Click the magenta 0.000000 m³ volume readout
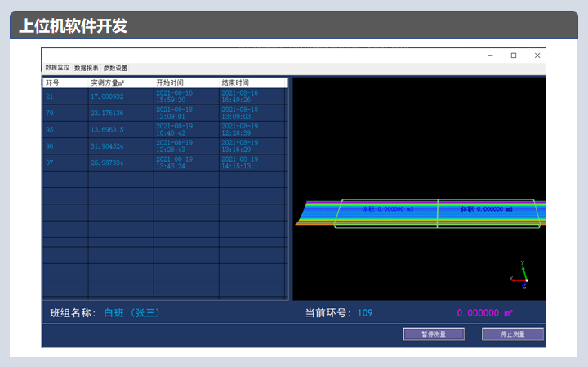Viewport: 588px width, 367px height. click(x=485, y=312)
